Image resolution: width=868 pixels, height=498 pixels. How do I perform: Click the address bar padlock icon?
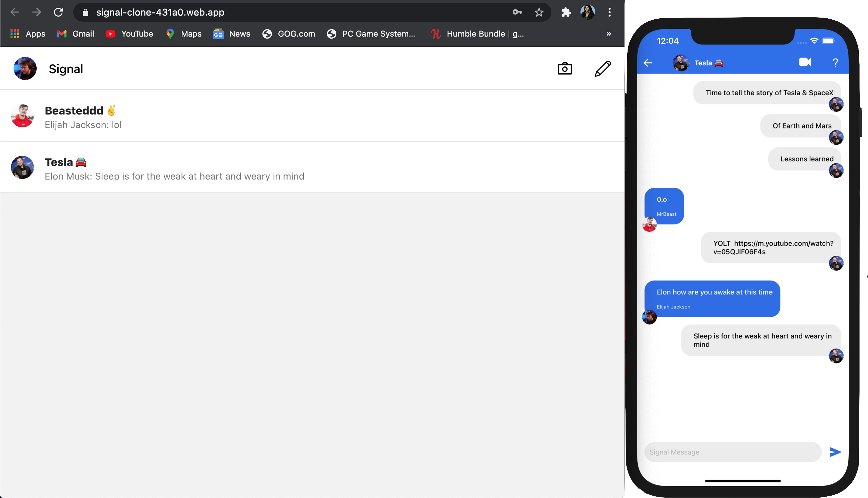[x=85, y=13]
